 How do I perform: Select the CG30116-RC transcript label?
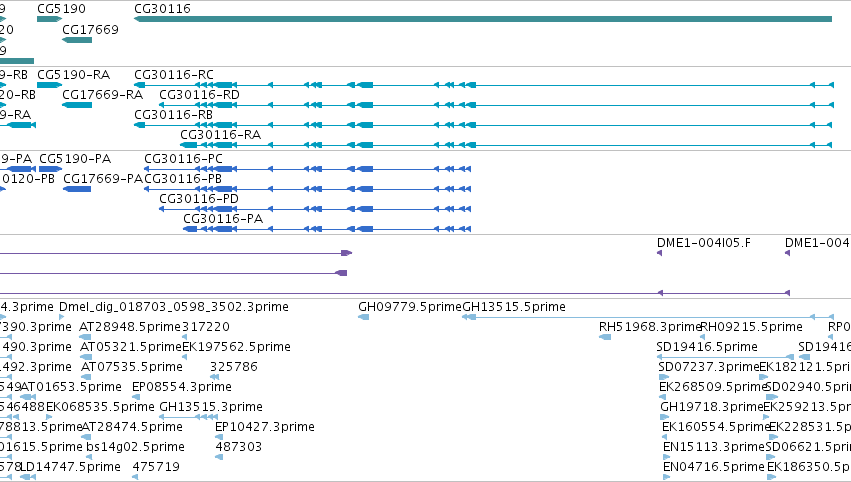[174, 74]
